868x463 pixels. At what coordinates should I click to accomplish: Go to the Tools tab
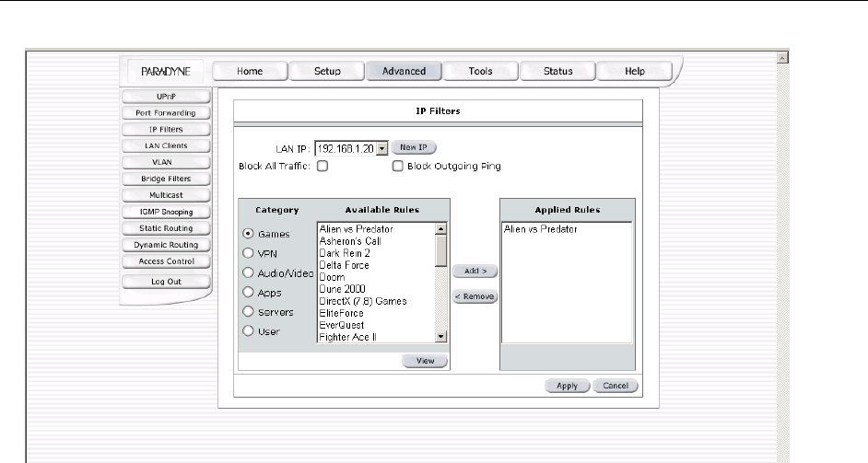point(480,72)
